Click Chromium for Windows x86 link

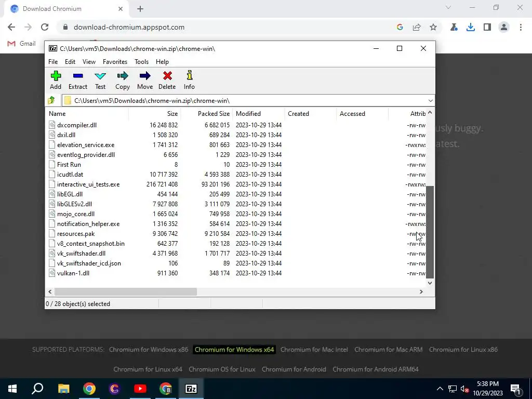tap(148, 350)
